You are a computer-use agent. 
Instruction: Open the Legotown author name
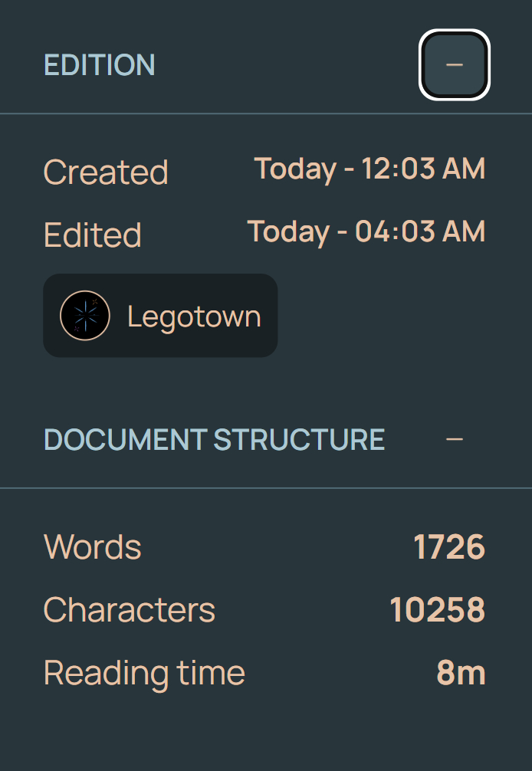pyautogui.click(x=194, y=316)
